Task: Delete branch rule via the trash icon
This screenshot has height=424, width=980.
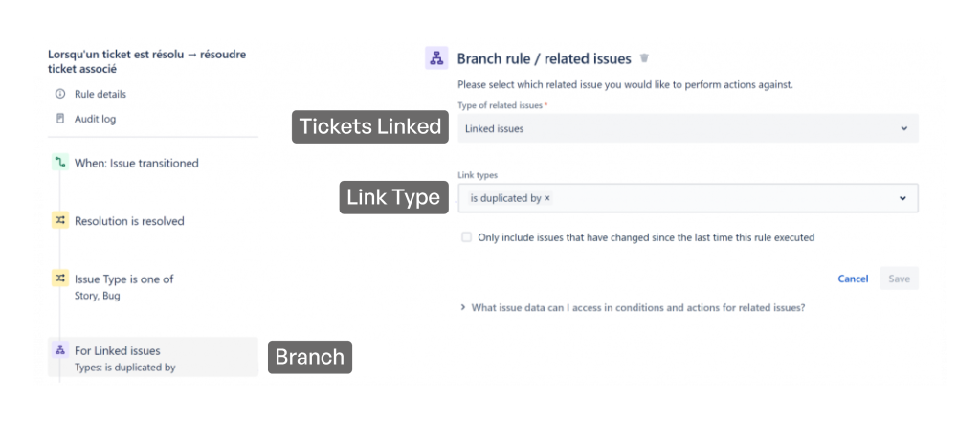Action: [x=644, y=58]
